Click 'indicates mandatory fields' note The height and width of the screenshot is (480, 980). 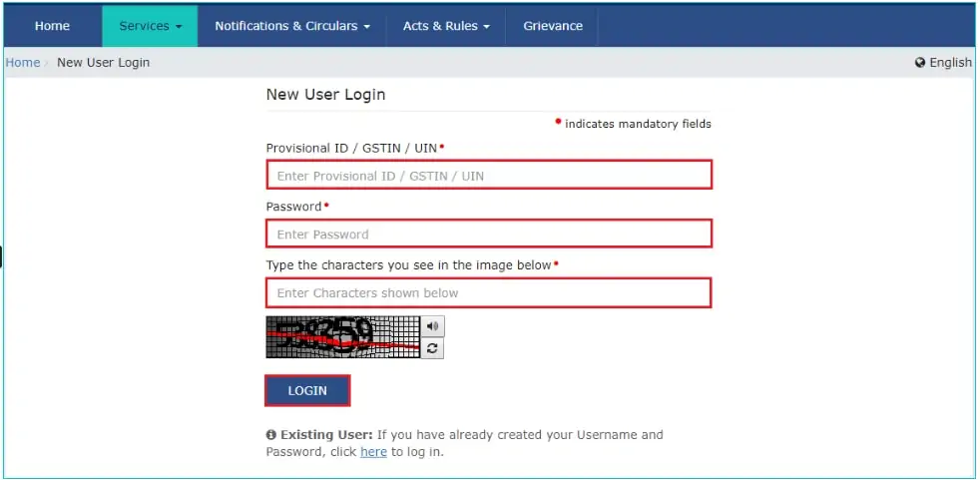pos(638,124)
